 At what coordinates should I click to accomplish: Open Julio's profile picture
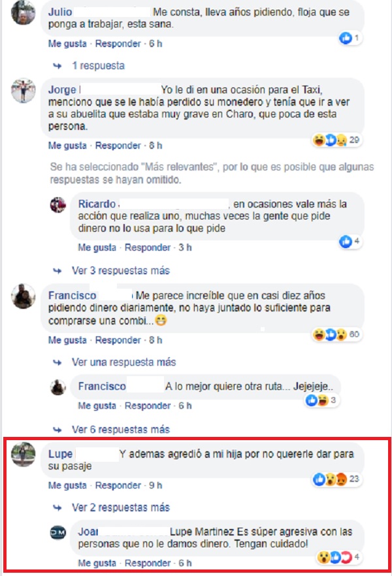pos(24,12)
